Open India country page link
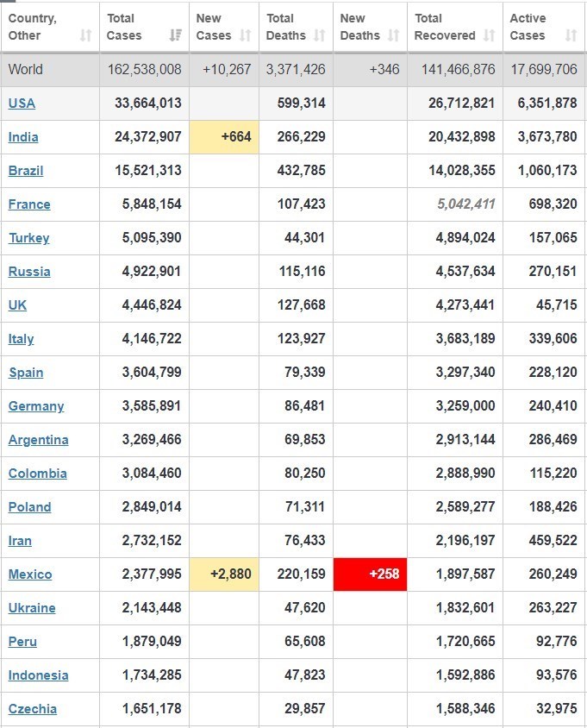This screenshot has width=587, height=728. tap(23, 137)
